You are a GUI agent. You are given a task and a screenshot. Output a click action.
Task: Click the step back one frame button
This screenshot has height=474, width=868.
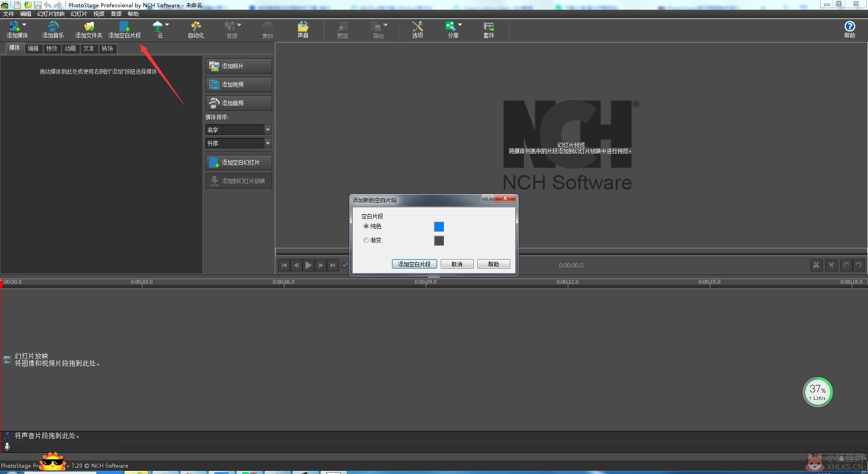296,265
